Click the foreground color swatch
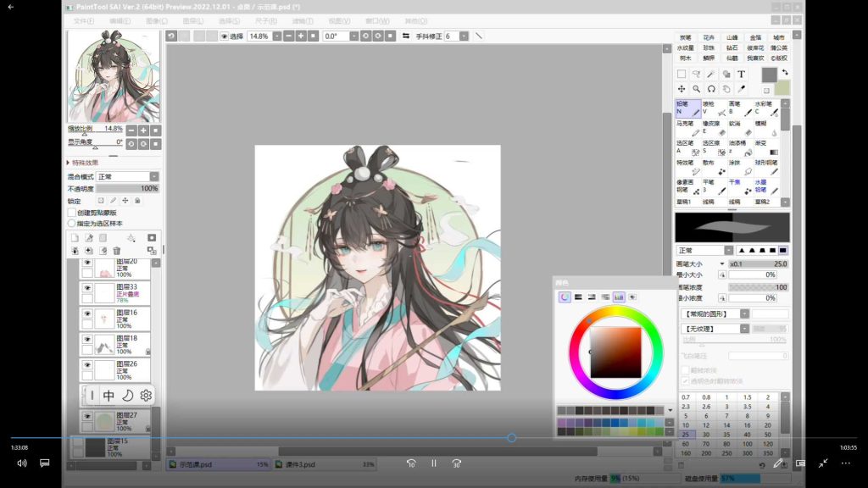 point(769,75)
